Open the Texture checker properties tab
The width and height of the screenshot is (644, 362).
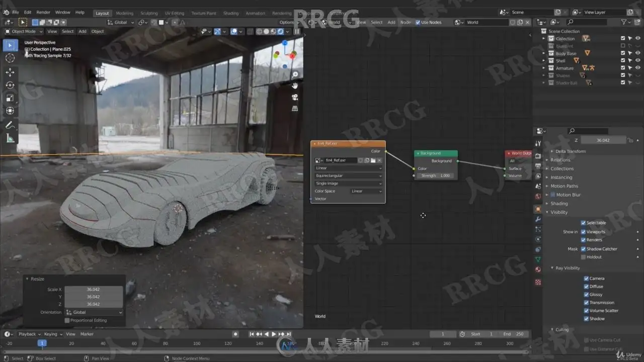(538, 282)
